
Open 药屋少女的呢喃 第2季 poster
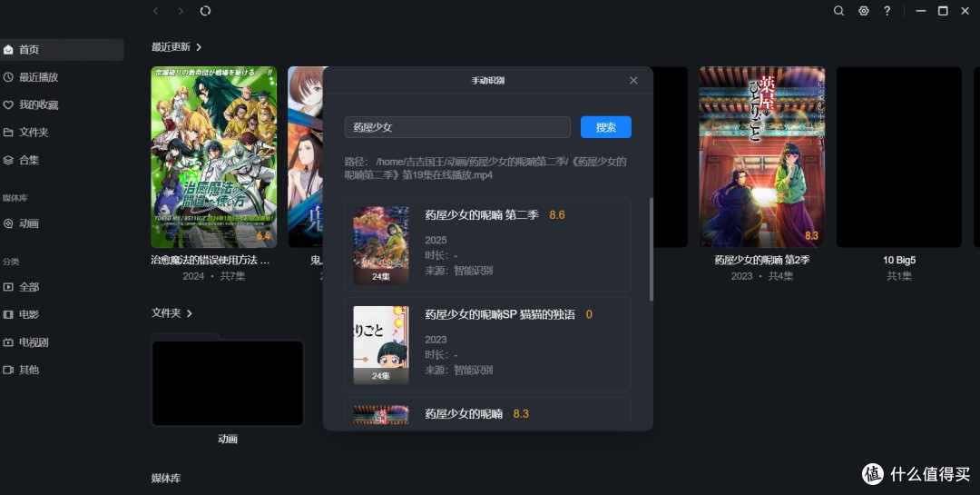click(762, 157)
